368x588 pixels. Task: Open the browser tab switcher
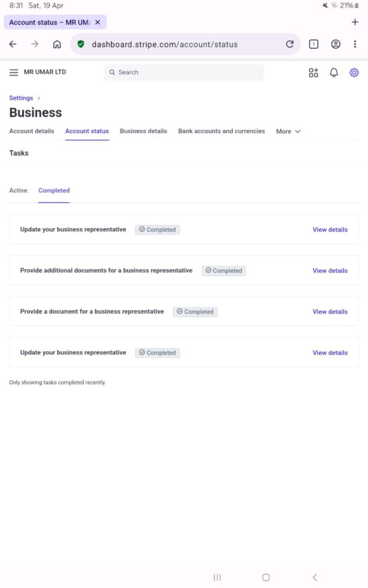[x=313, y=44]
